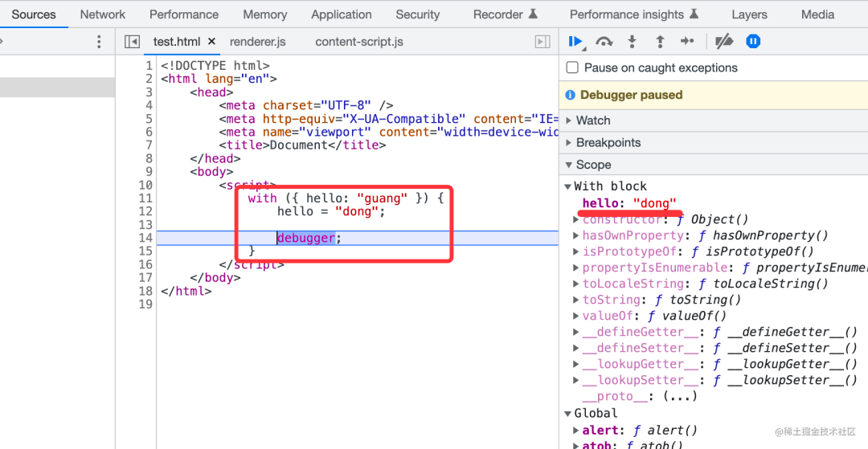Toggle pause on exceptions button
The width and height of the screenshot is (868, 449).
pyautogui.click(x=753, y=42)
